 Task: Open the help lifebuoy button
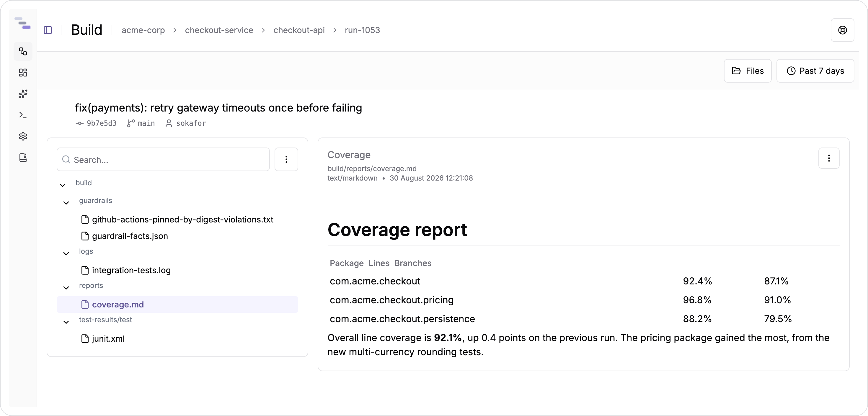[842, 30]
